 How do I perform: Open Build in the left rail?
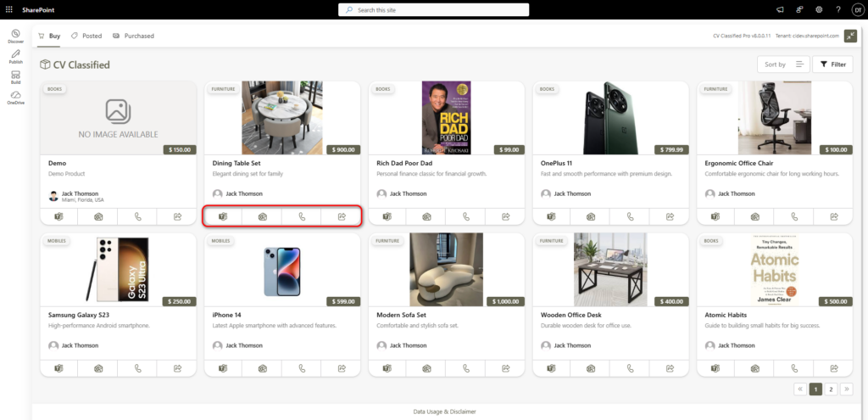click(x=15, y=77)
